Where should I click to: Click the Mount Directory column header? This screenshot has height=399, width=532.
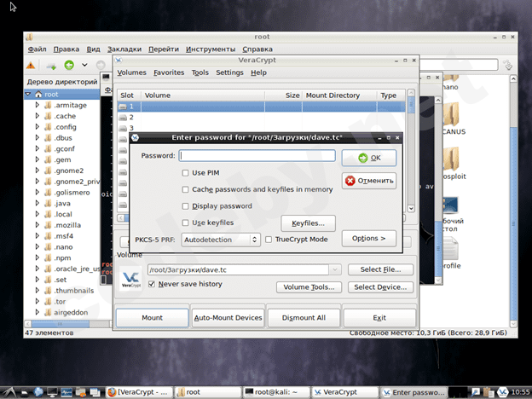coord(339,95)
